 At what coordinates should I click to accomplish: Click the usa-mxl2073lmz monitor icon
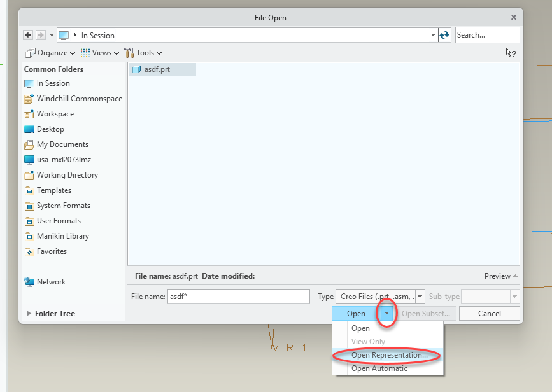coord(29,160)
